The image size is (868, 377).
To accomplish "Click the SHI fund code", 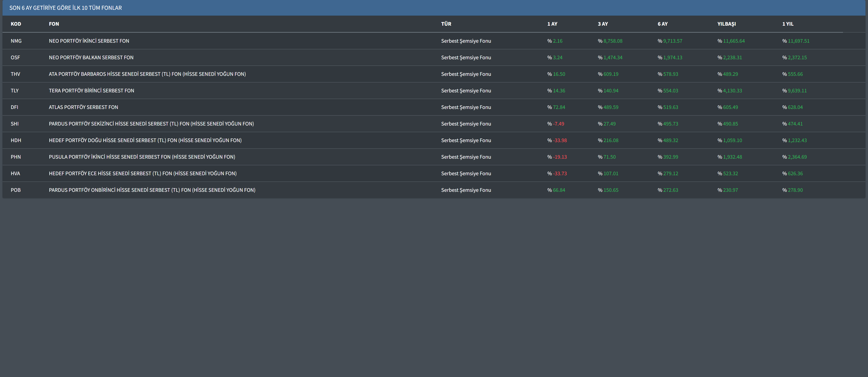I will [x=15, y=124].
